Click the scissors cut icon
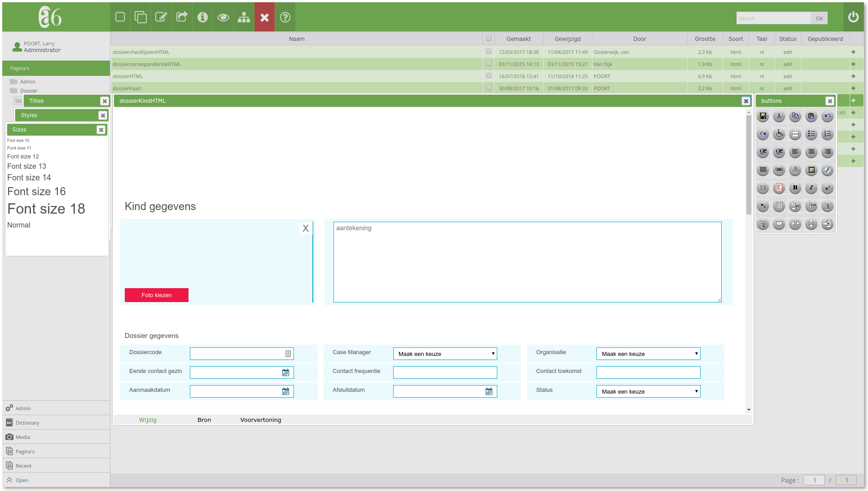Image resolution: width=868 pixels, height=491 pixels. click(x=779, y=116)
